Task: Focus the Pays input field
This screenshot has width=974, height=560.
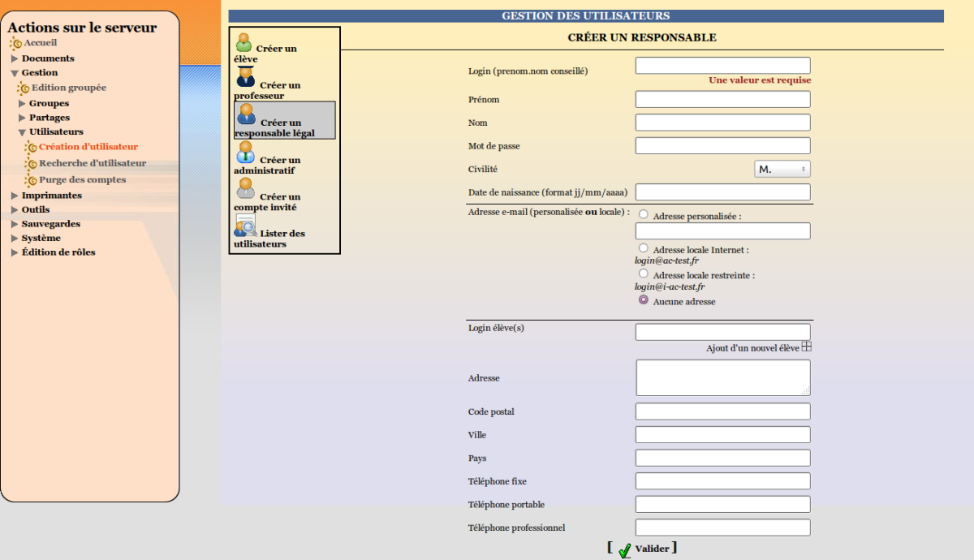Action: coord(723,458)
